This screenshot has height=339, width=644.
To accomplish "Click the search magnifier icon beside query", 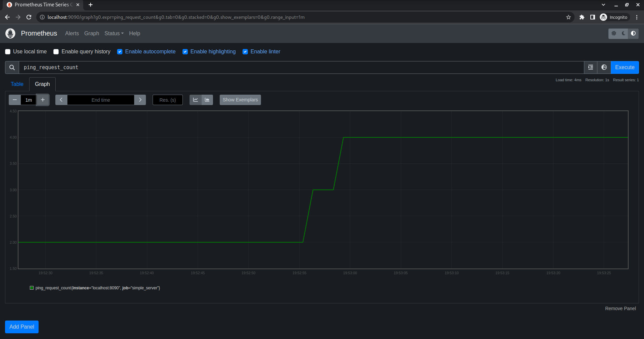I will 12,67.
